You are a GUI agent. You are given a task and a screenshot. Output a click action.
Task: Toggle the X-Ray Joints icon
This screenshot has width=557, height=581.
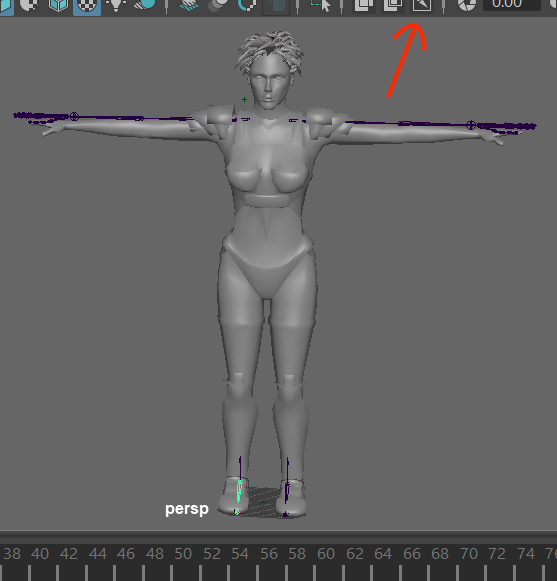point(422,5)
